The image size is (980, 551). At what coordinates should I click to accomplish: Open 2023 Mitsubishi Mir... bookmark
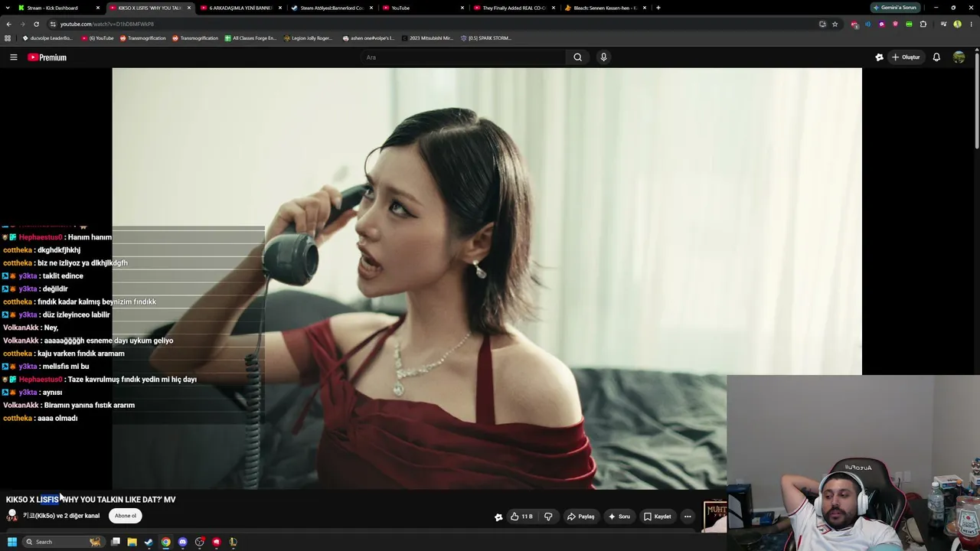(x=427, y=38)
